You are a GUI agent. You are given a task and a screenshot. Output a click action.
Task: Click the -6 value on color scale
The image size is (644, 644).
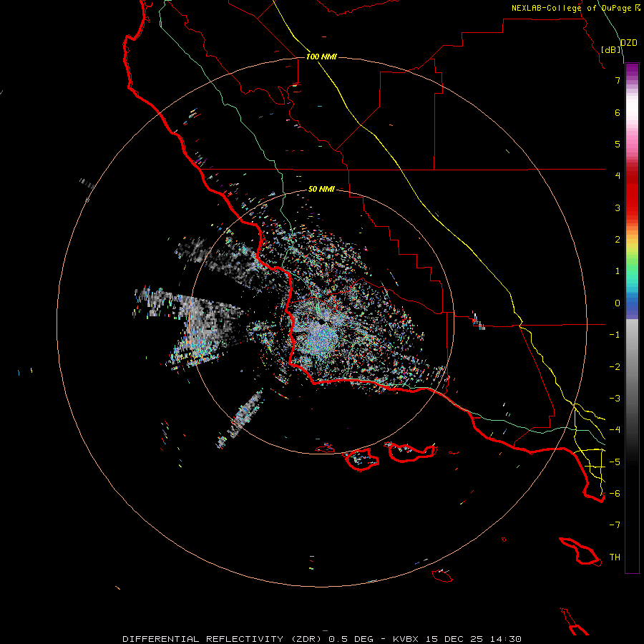coord(615,494)
